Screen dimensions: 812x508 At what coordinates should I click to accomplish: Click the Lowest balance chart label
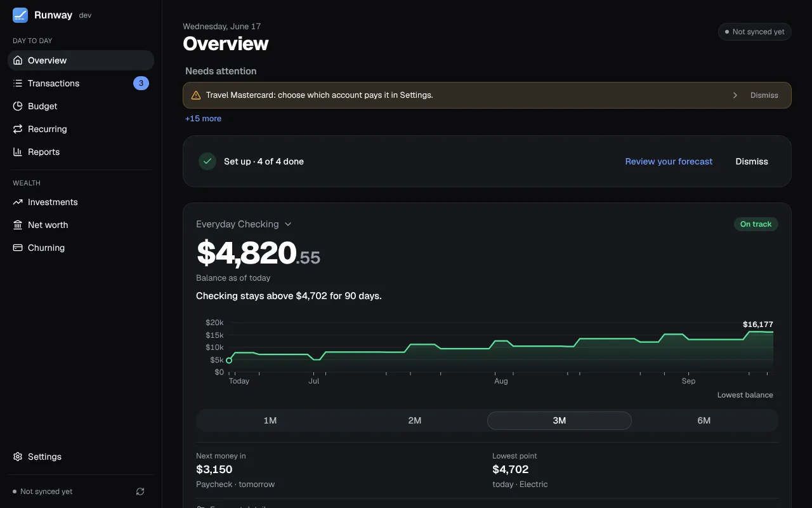click(745, 395)
